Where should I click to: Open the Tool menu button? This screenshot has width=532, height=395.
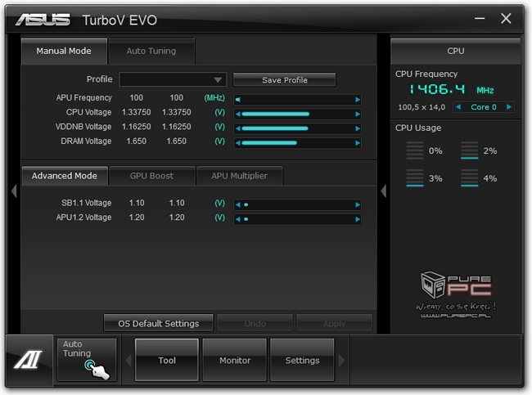pos(167,360)
